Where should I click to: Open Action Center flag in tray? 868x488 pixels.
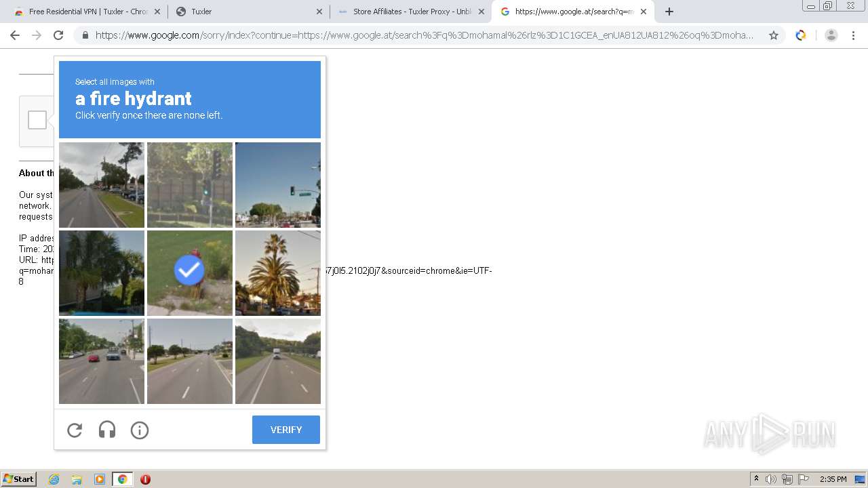(x=804, y=479)
